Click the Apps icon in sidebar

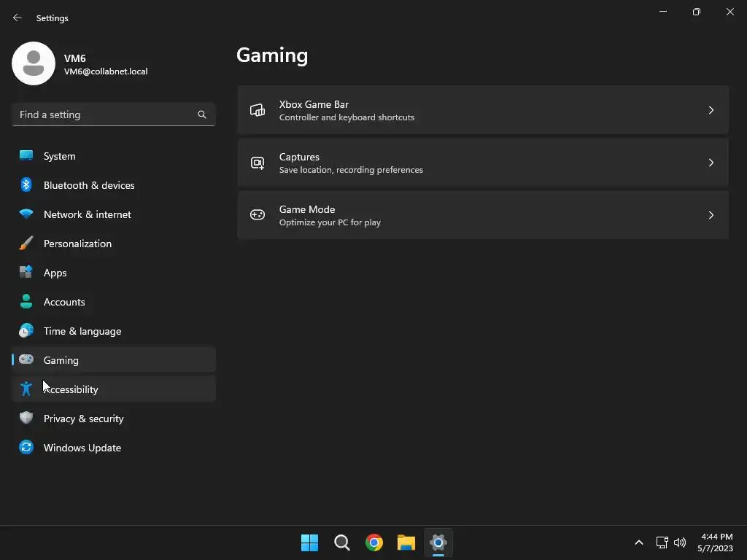pyautogui.click(x=26, y=272)
